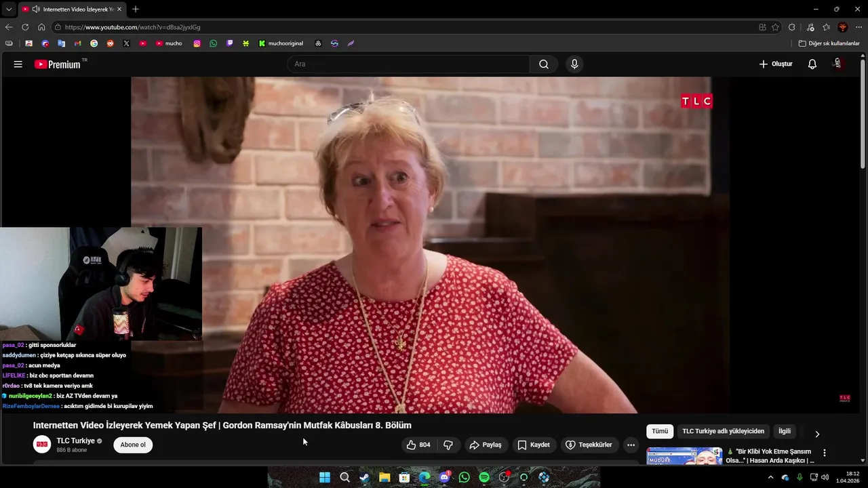
Task: Start voice search with microphone icon
Action: pos(574,64)
